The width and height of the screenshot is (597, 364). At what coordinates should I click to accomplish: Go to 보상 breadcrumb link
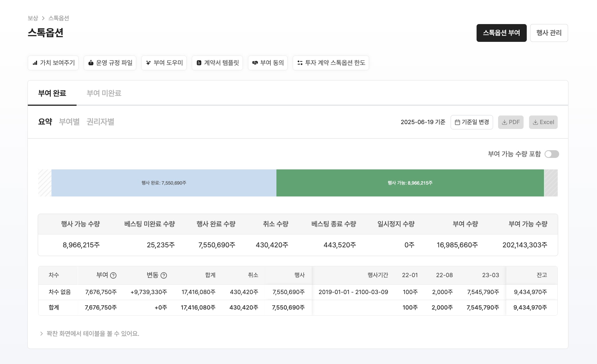pos(33,18)
